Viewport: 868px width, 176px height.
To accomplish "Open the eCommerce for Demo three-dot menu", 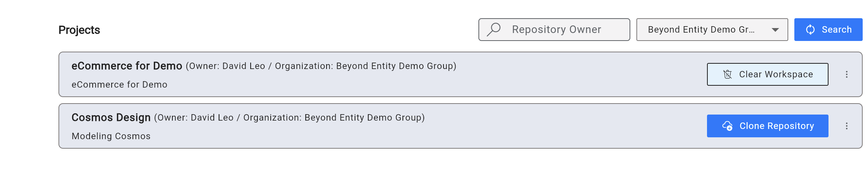I will tap(846, 74).
